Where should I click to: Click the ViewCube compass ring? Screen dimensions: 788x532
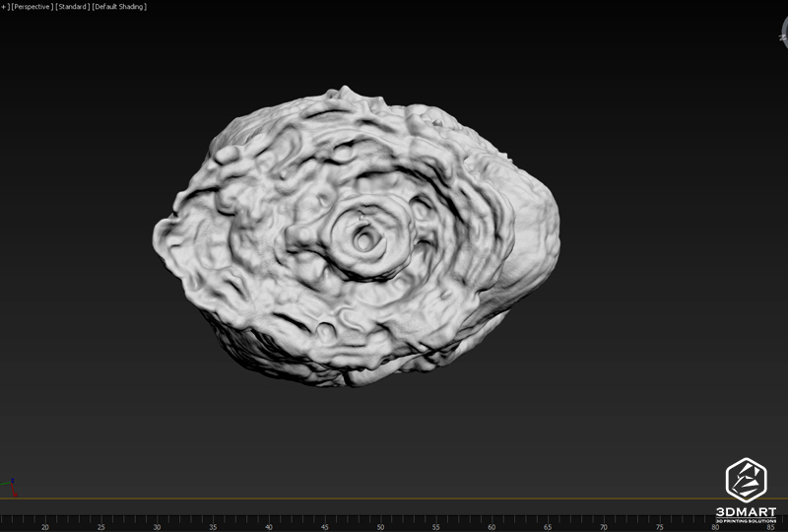781,36
